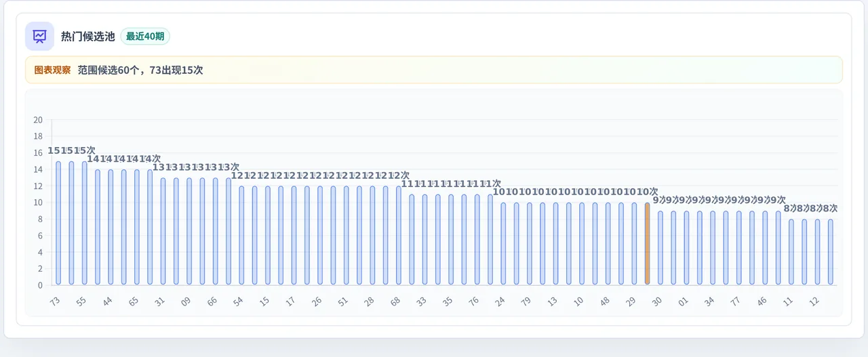Screen dimensions: 868x357
Task: Click the y-axis tick label 18
Action: pos(38,136)
